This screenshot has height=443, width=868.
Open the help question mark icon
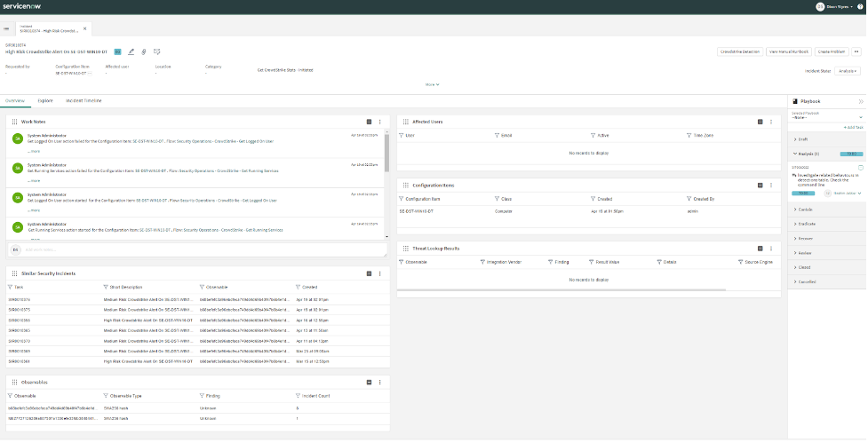860,6
